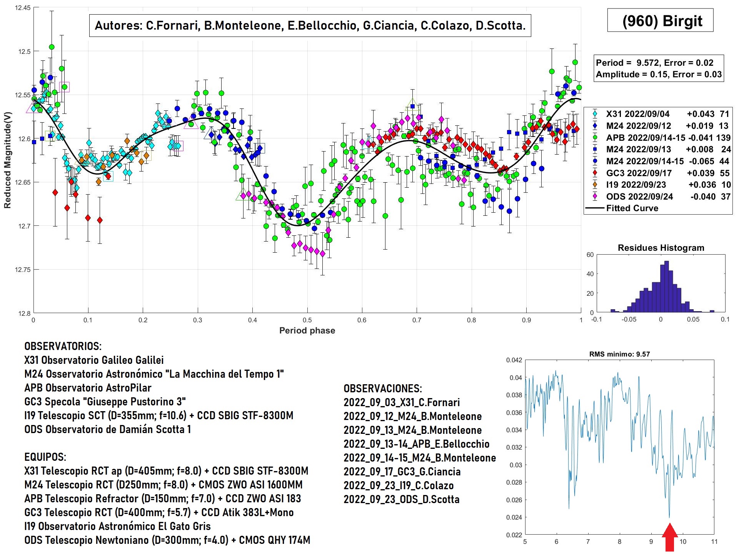Click the I19 orange diamond legend marker

(595, 185)
